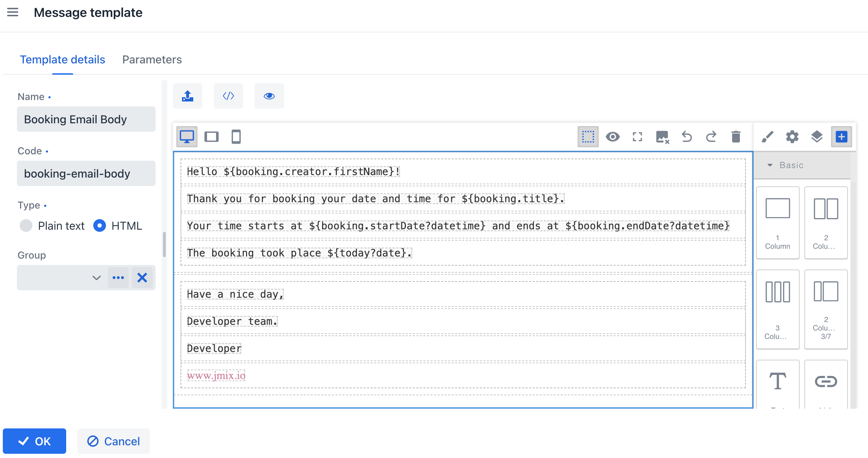The image size is (868, 458).
Task: Switch to the Parameters tab
Action: point(152,60)
